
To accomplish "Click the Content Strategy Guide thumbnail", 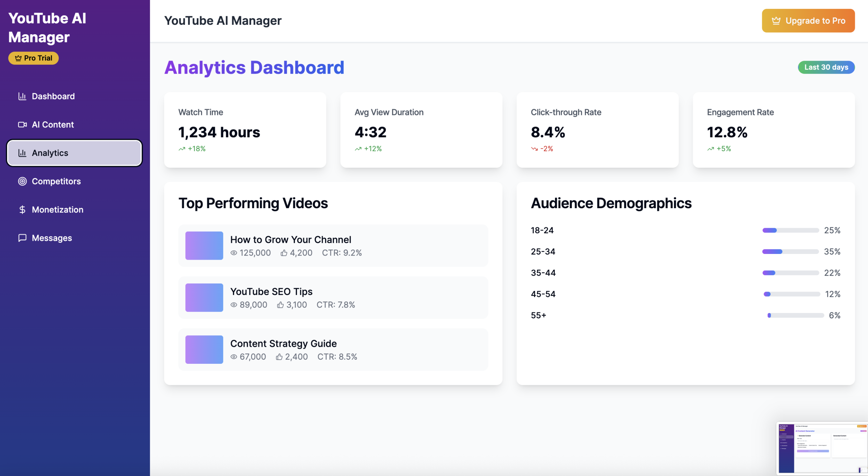I will pyautogui.click(x=204, y=350).
